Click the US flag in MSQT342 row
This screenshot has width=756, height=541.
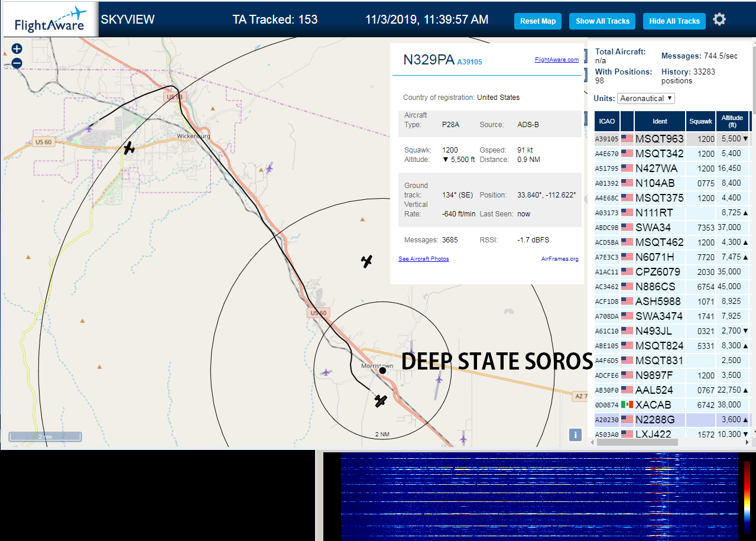click(627, 154)
